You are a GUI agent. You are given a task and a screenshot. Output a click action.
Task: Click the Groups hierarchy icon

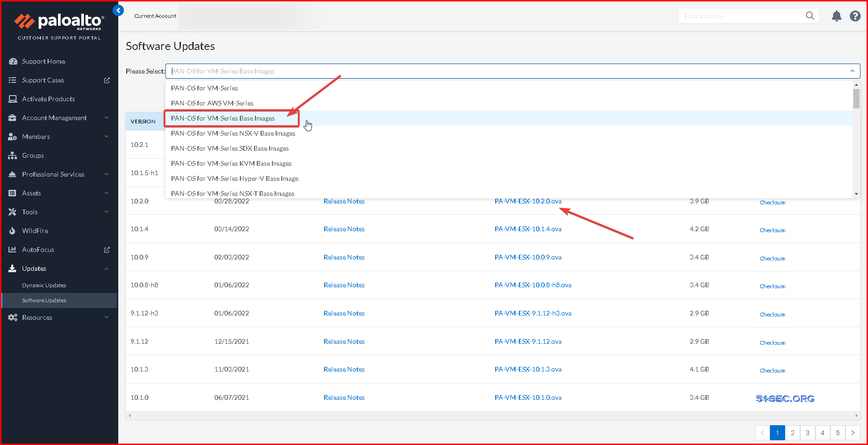pos(13,155)
